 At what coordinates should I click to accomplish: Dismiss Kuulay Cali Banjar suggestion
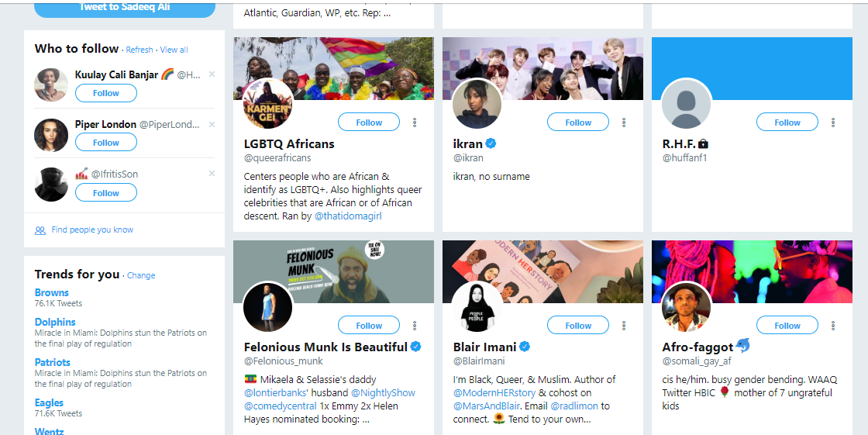click(x=212, y=74)
